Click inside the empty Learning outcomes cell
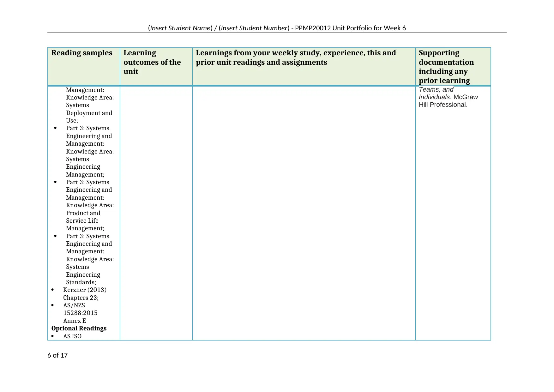 pos(156,213)
